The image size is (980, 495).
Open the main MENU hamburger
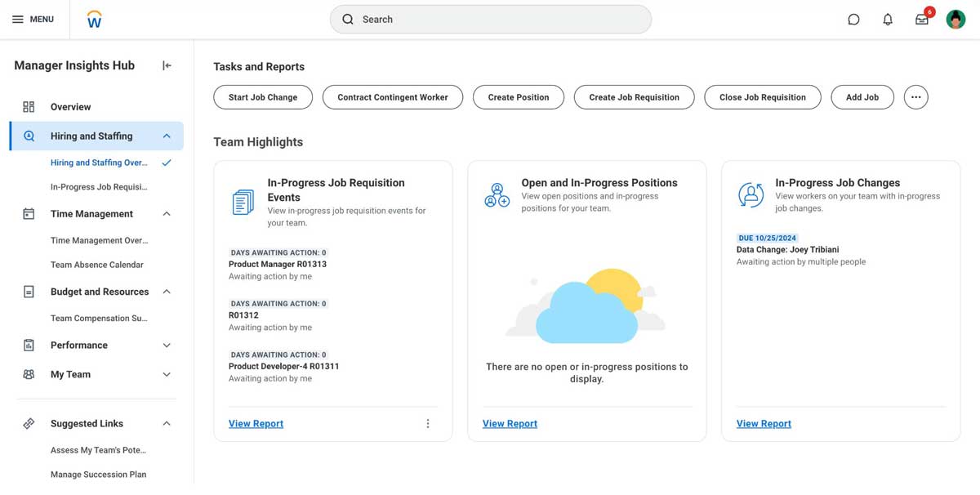tap(33, 20)
